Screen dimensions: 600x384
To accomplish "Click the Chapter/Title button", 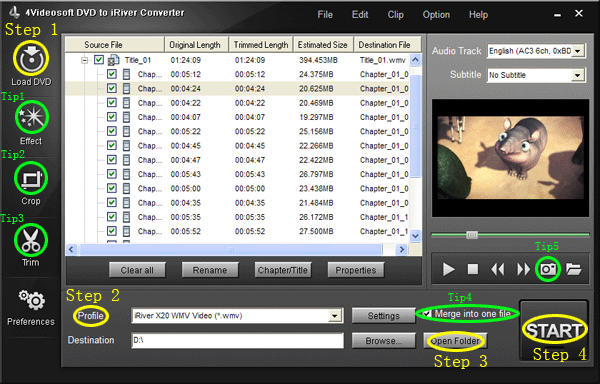I will pyautogui.click(x=283, y=270).
